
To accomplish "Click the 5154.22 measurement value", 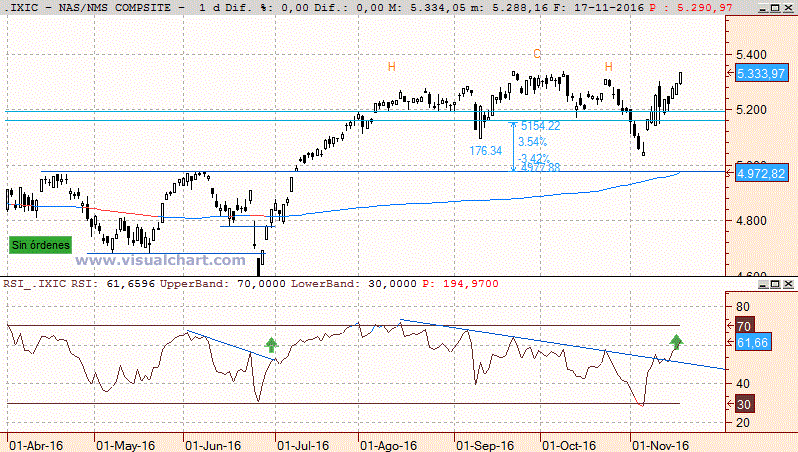I will [x=540, y=126].
